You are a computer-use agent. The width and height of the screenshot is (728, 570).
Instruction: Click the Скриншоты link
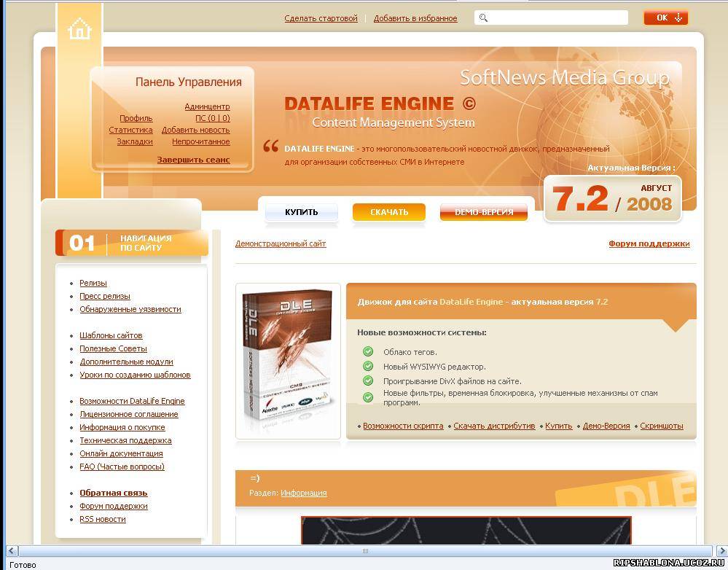[662, 426]
